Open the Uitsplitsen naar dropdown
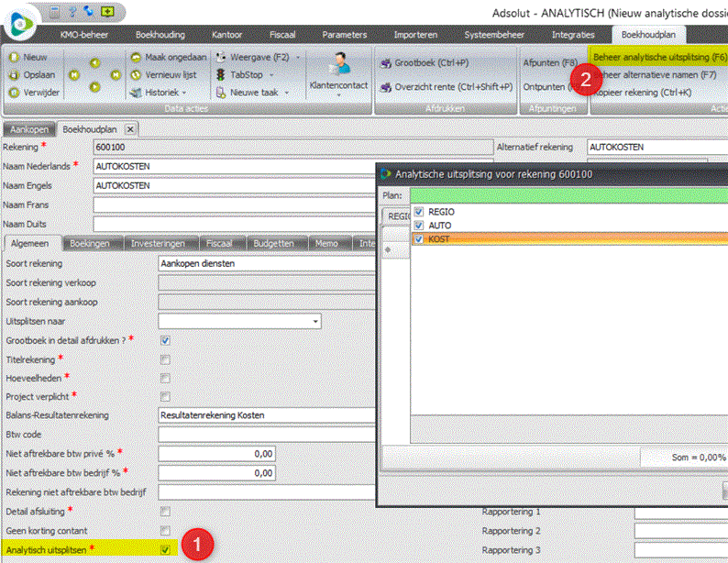The height and width of the screenshot is (563, 728). [315, 322]
